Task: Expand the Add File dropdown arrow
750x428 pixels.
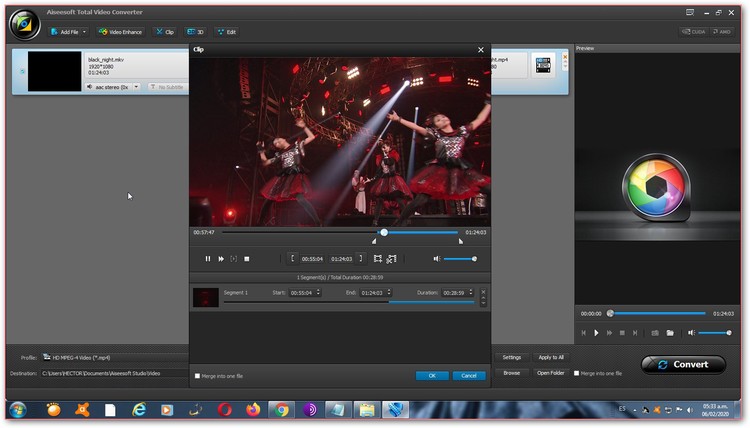Action: [x=85, y=32]
